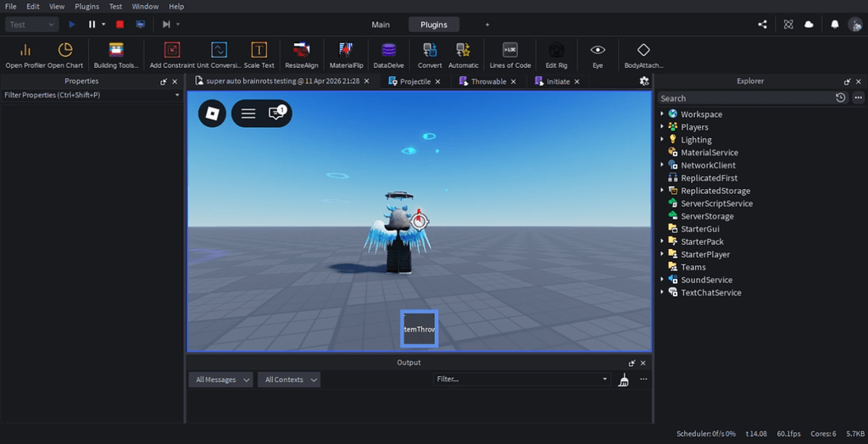This screenshot has height=444, width=868.
Task: Activate the MaterialFlip plugin
Action: (347, 55)
